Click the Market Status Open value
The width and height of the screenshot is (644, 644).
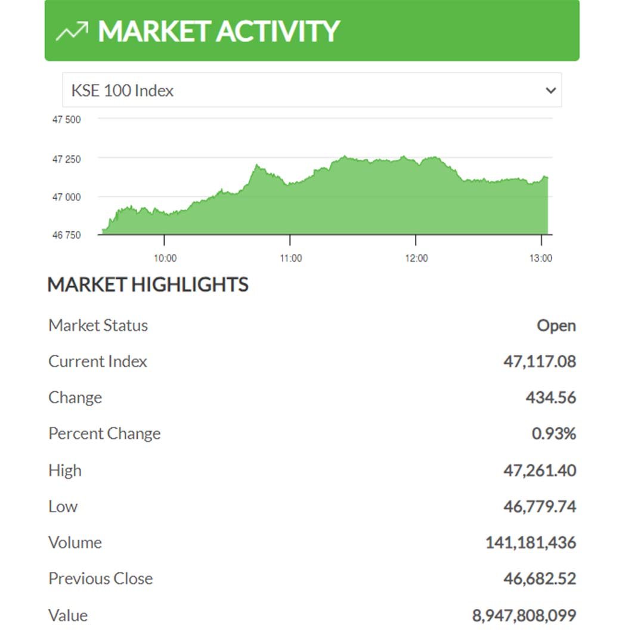(556, 326)
